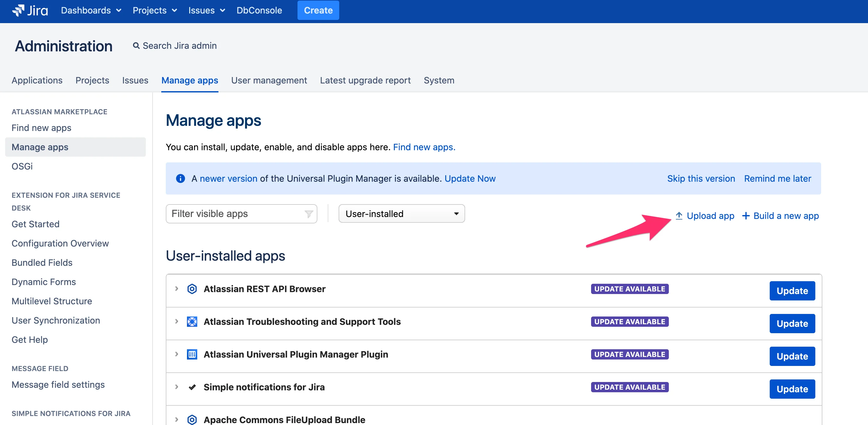Click Update Now in the banner
The height and width of the screenshot is (425, 868).
click(x=470, y=178)
